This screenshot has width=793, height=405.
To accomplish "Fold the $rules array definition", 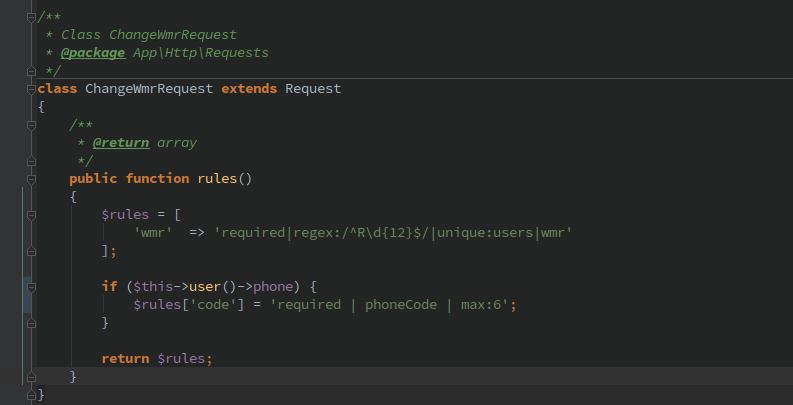I will coord(32,214).
